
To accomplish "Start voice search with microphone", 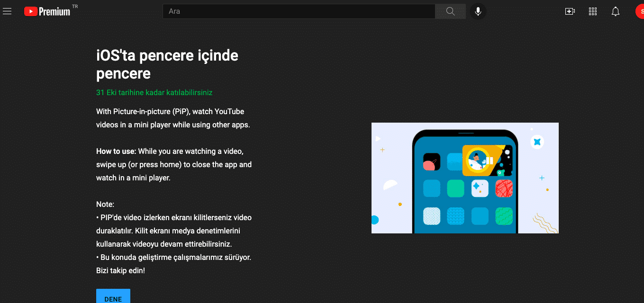I will pos(478,11).
